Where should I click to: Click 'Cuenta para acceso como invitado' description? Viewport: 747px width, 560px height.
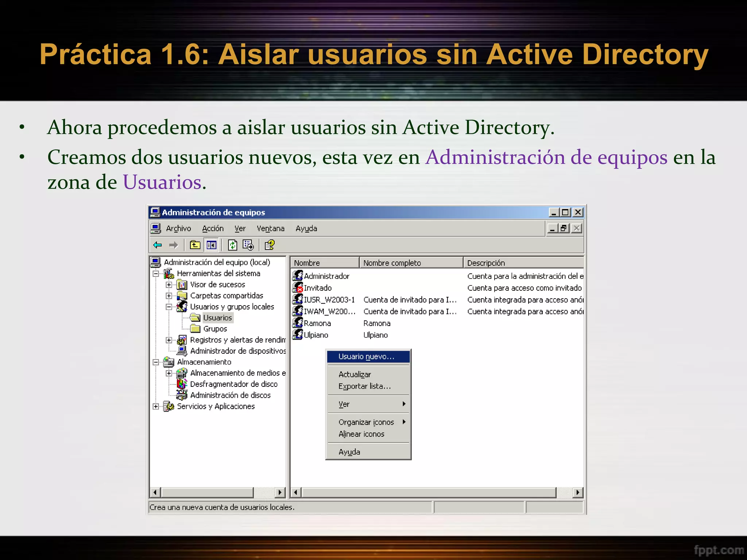tap(525, 288)
